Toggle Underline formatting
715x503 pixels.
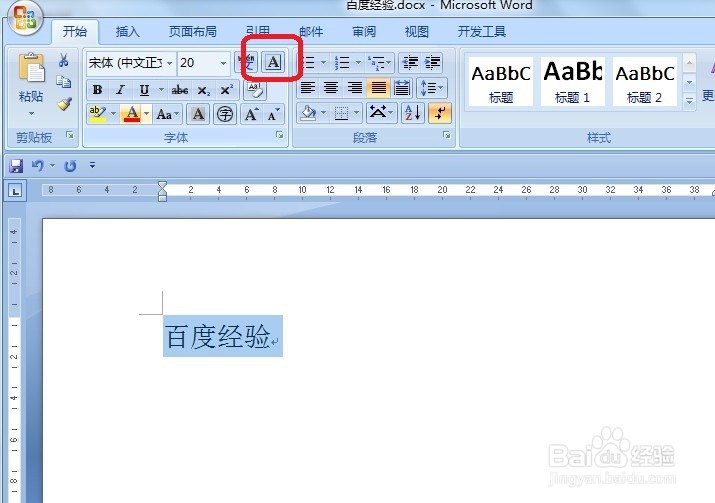(x=144, y=90)
